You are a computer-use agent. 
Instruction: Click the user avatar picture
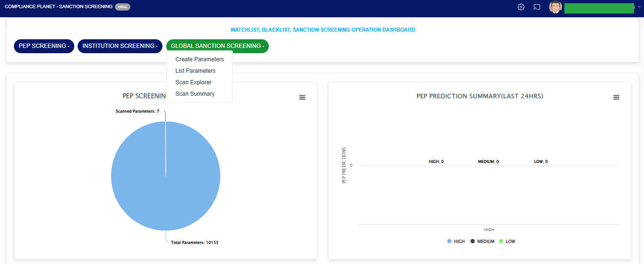tap(555, 7)
